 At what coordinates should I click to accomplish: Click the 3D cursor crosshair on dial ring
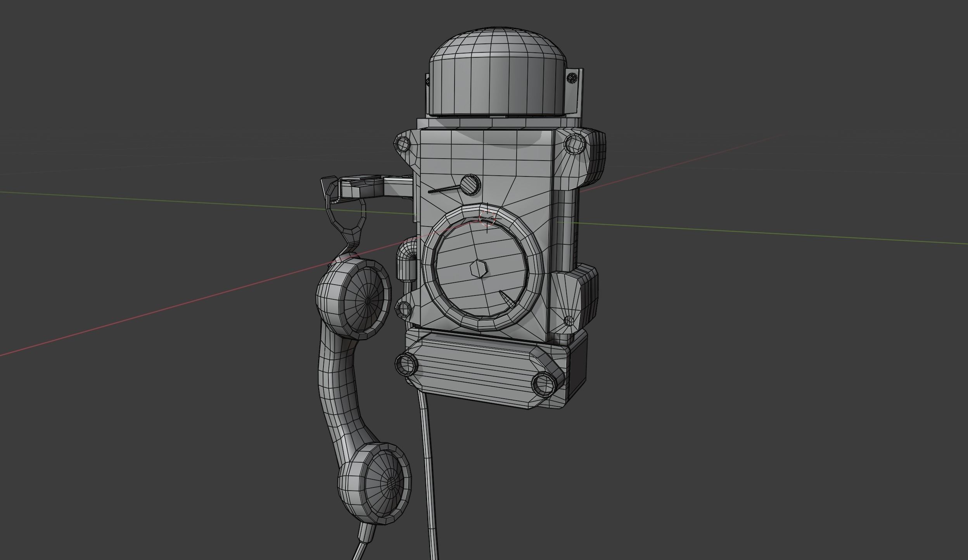tap(487, 218)
